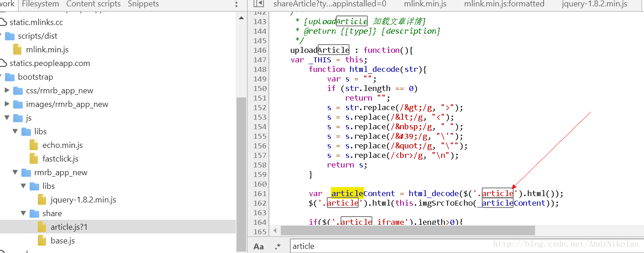644x253 pixels.
Task: Toggle regular expression (.*) search option
Action: (x=278, y=246)
